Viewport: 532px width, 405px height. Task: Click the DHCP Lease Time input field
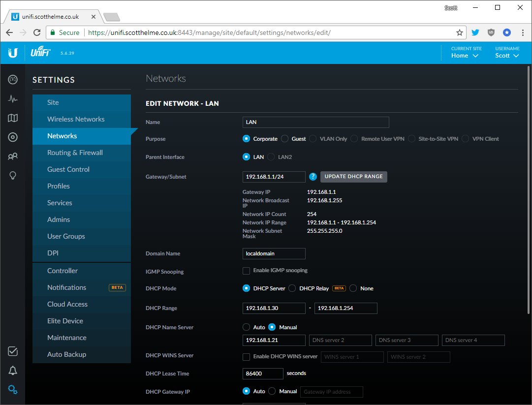[x=262, y=374]
